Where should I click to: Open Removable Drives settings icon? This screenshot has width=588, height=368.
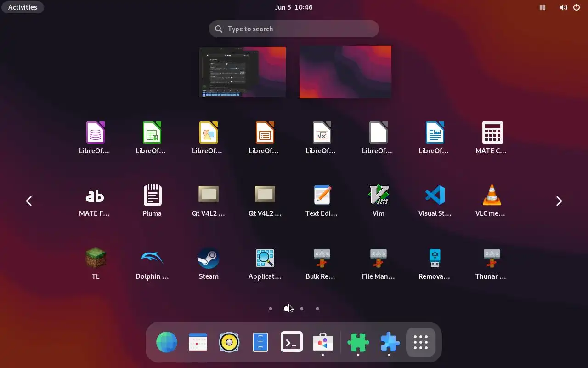tap(435, 258)
